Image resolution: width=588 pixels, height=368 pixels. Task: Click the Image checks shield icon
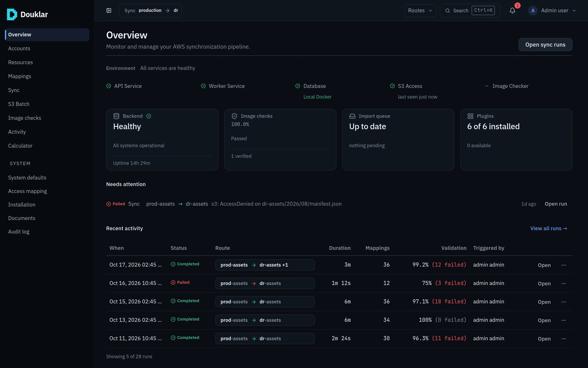[x=234, y=116]
